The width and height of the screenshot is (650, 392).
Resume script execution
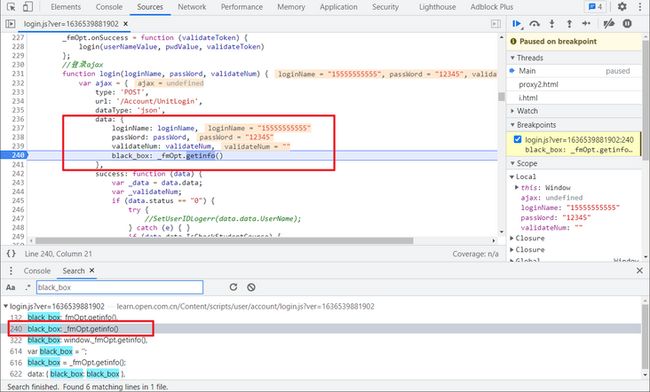coord(517,24)
